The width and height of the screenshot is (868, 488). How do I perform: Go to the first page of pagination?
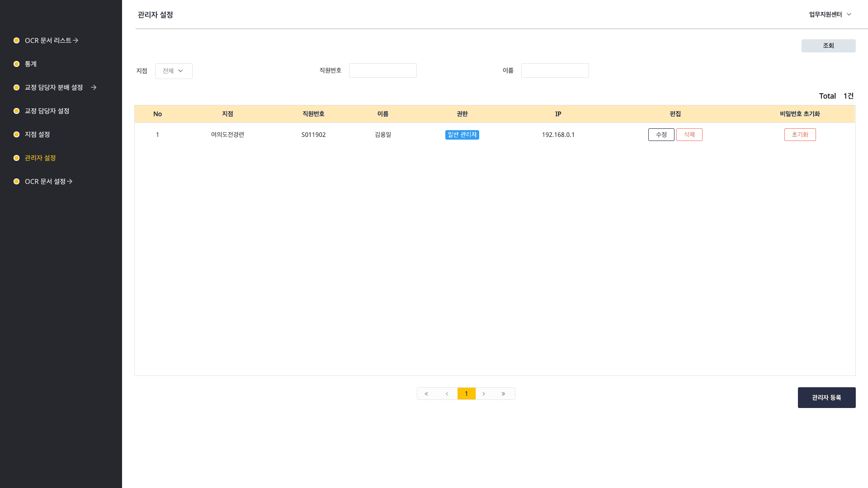point(426,394)
